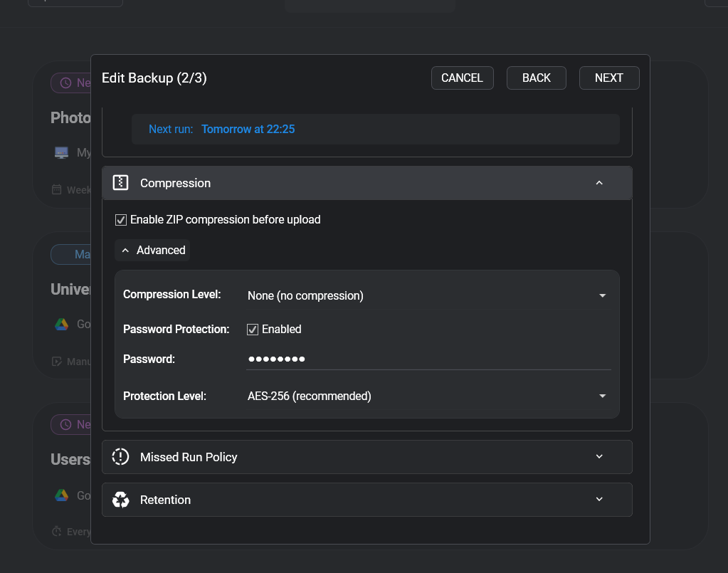Click the Compression Level dropdown arrow
The image size is (728, 573).
pyautogui.click(x=602, y=296)
